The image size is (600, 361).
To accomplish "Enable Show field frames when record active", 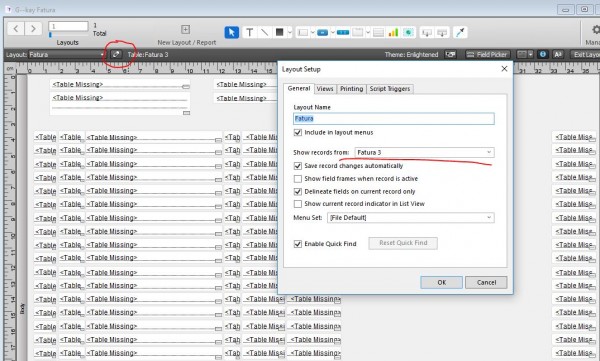I will pyautogui.click(x=298, y=179).
